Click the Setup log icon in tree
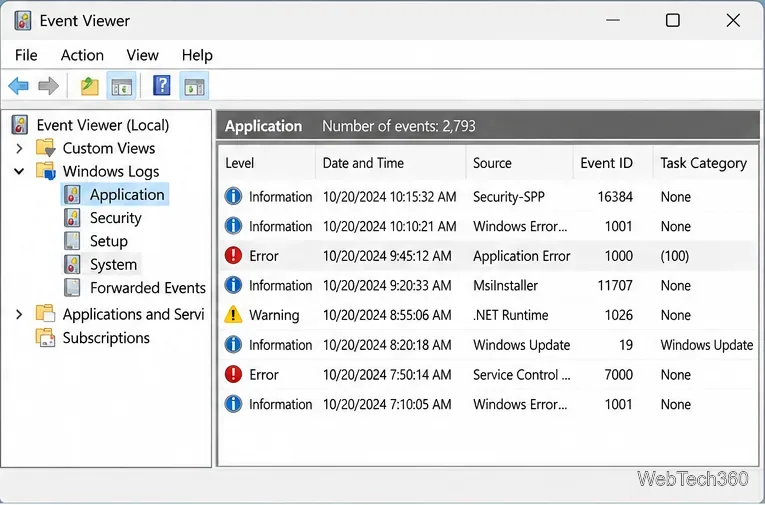 (72, 241)
